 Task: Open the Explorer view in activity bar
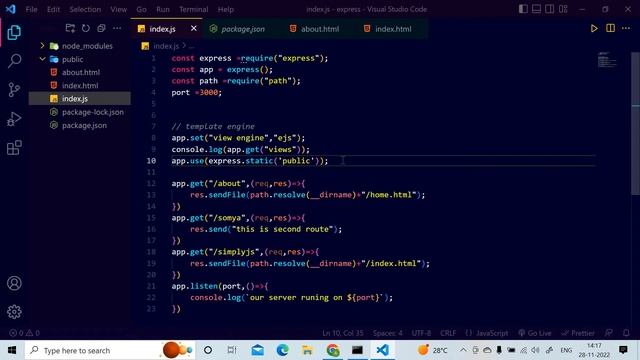pyautogui.click(x=14, y=32)
